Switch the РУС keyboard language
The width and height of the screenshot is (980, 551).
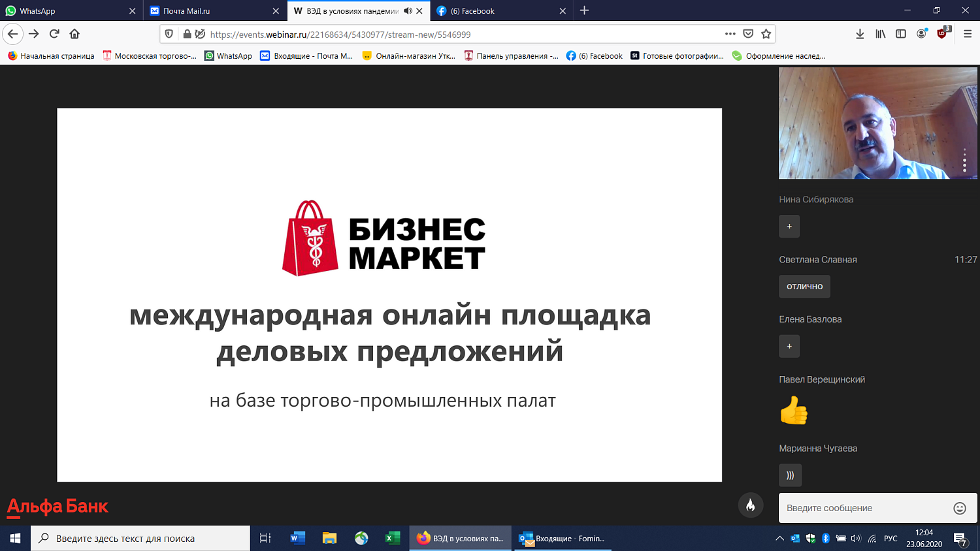coord(890,539)
